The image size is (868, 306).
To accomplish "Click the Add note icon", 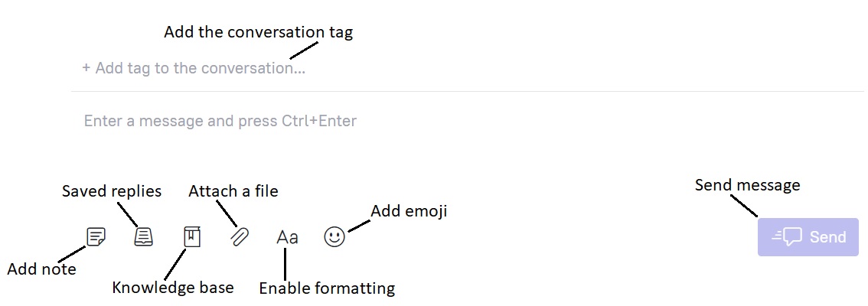I will coord(96,237).
